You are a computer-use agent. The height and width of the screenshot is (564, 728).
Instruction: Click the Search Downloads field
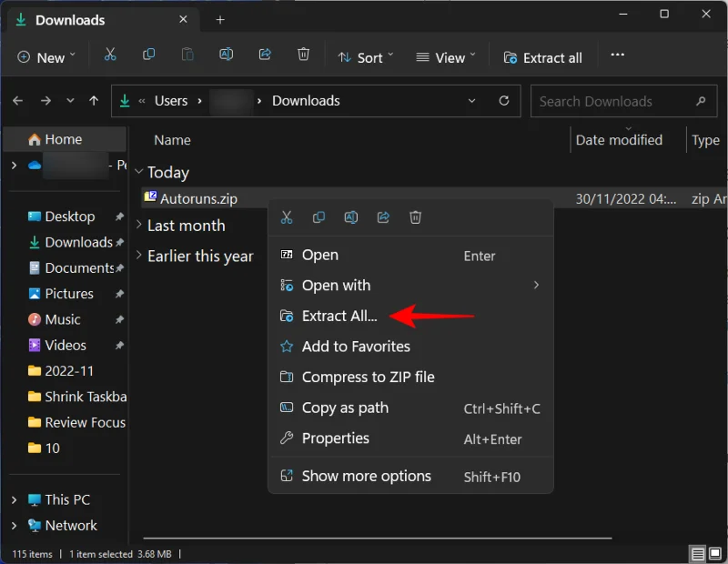pyautogui.click(x=612, y=102)
